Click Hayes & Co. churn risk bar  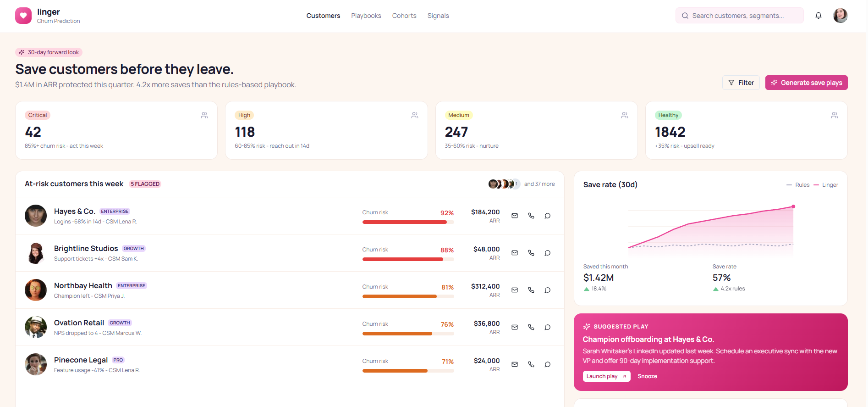pos(408,222)
